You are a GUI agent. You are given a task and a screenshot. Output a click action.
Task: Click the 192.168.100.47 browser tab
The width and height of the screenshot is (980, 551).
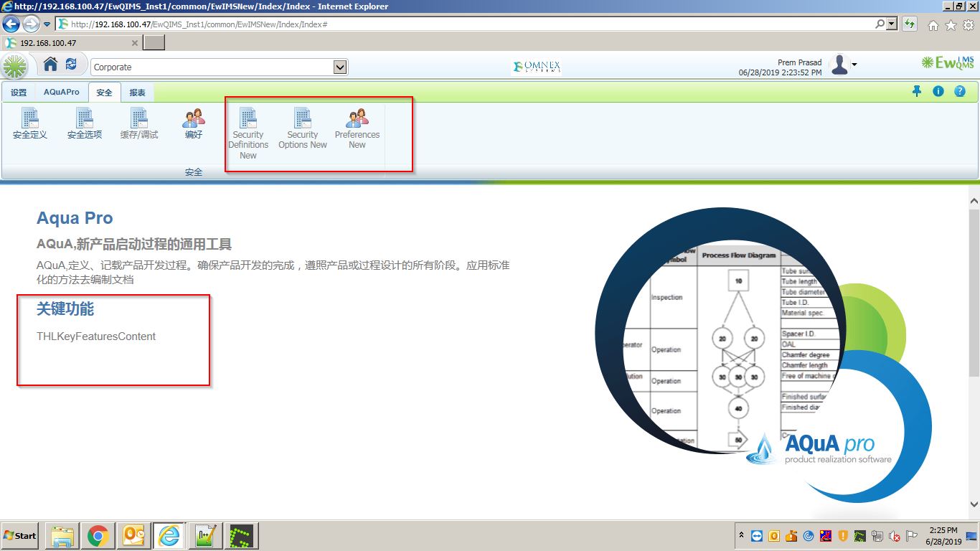click(70, 43)
